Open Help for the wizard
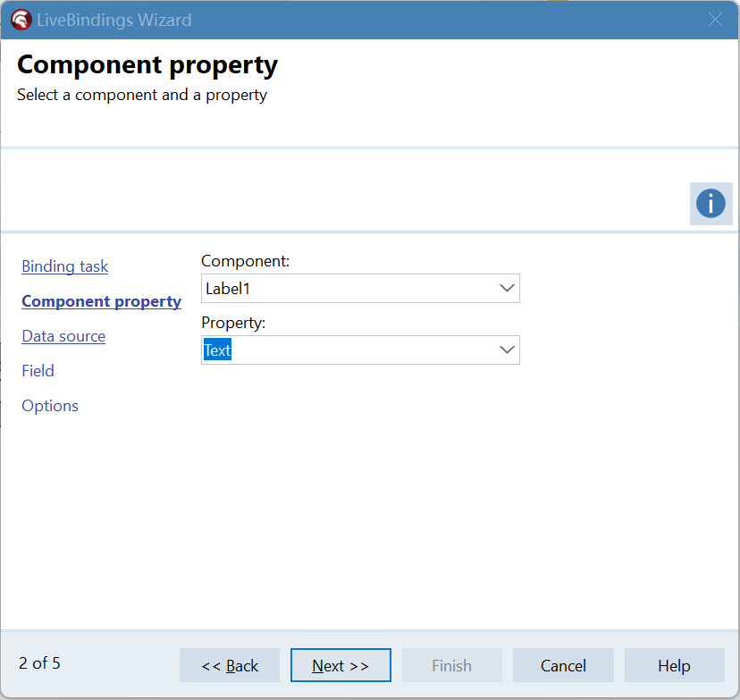740x700 pixels. tap(674, 666)
